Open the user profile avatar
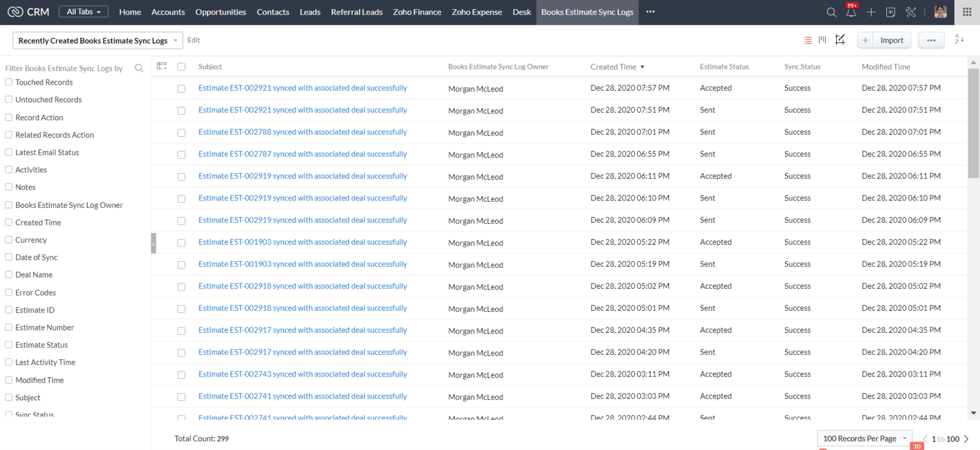This screenshot has width=980, height=450. [x=941, y=12]
